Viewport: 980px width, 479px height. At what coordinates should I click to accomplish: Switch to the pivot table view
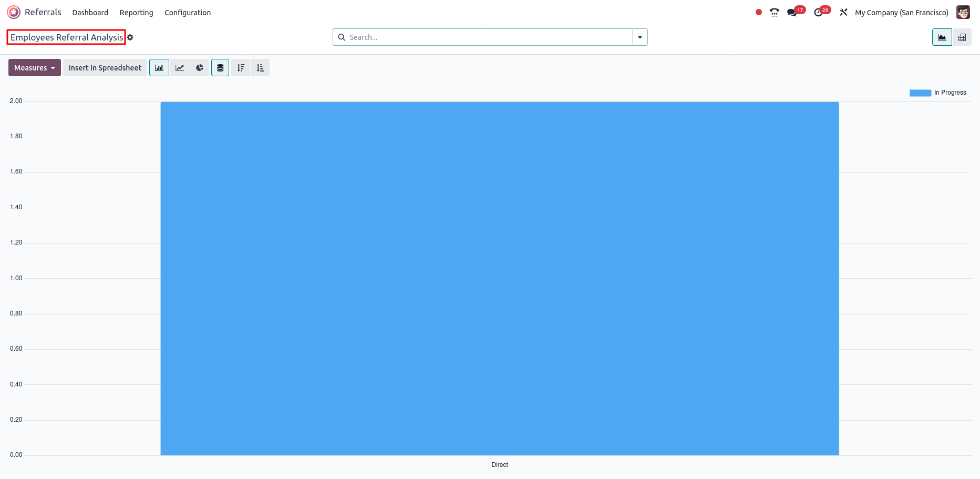pos(962,37)
